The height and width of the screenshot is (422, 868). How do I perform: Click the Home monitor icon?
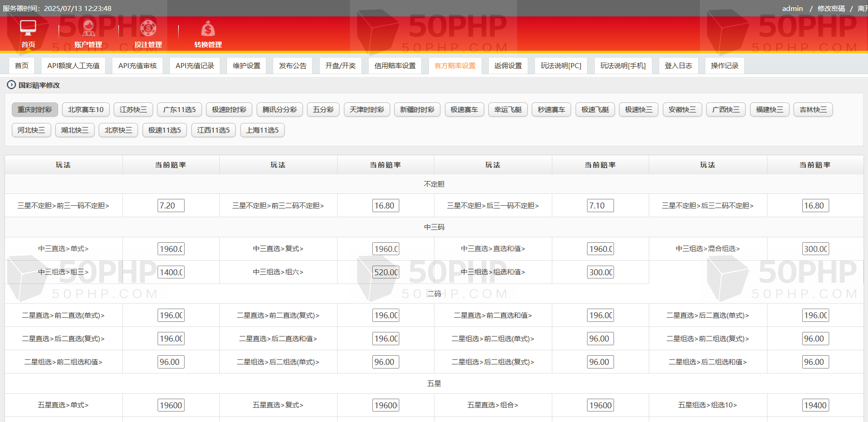click(28, 28)
